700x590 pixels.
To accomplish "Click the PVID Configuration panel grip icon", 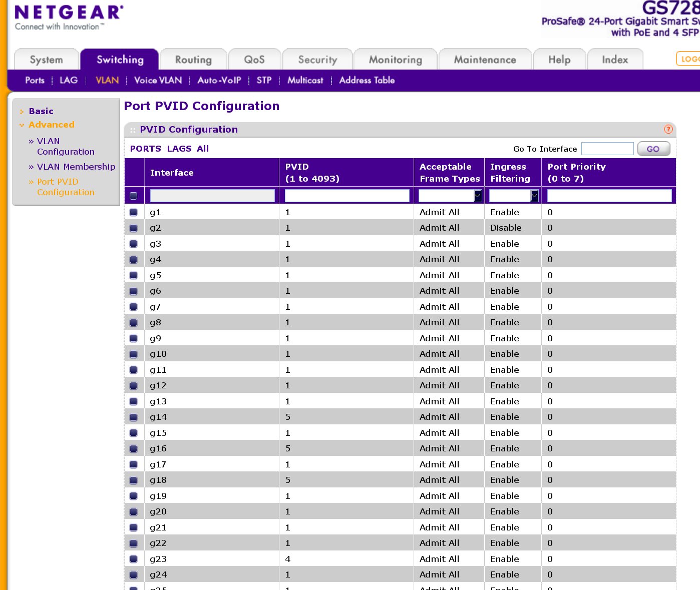I will point(133,130).
